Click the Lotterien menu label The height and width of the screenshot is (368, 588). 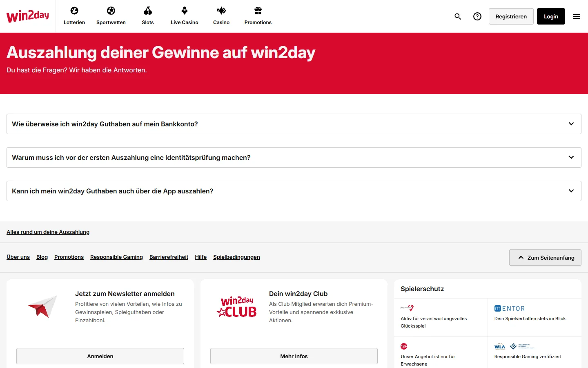[74, 22]
